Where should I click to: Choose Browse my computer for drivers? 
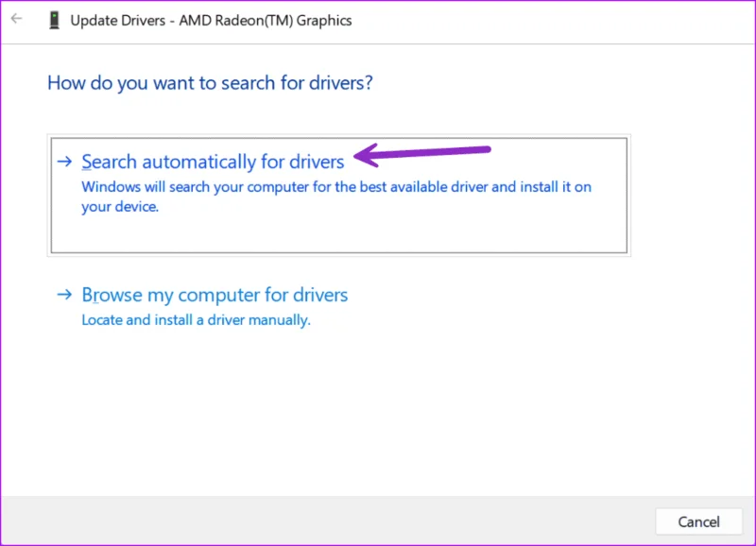(215, 295)
